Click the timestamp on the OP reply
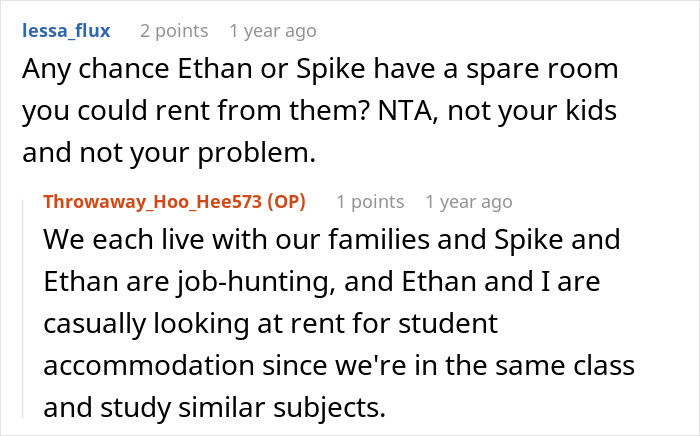700x436 pixels. 468,202
